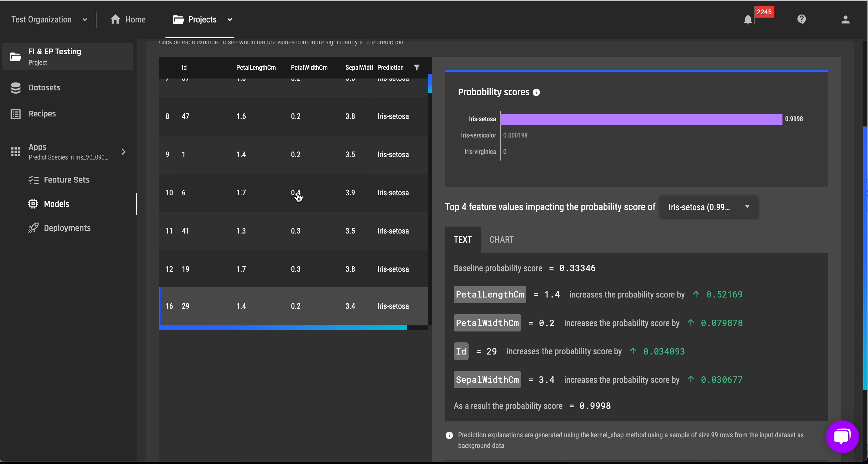Select the TEXT tab for feature impact

click(x=462, y=240)
